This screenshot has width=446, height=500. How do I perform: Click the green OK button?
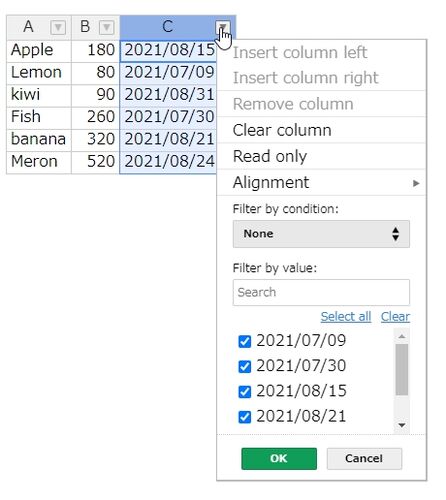tap(279, 459)
